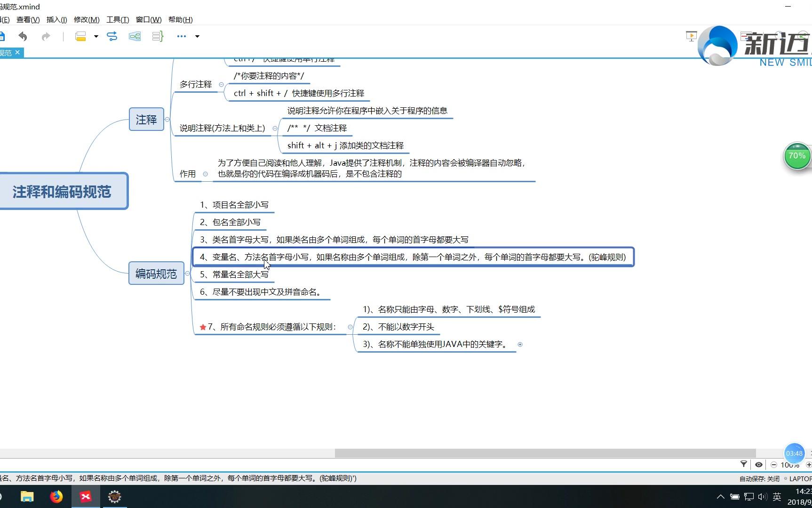Open the 插入(I) menu
This screenshot has width=812, height=508.
57,19
